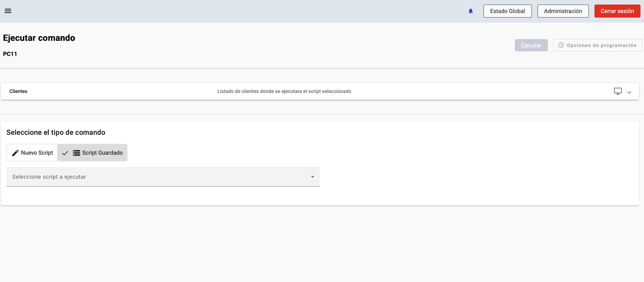Select the Nuevo Script option
644x282 pixels.
[32, 153]
